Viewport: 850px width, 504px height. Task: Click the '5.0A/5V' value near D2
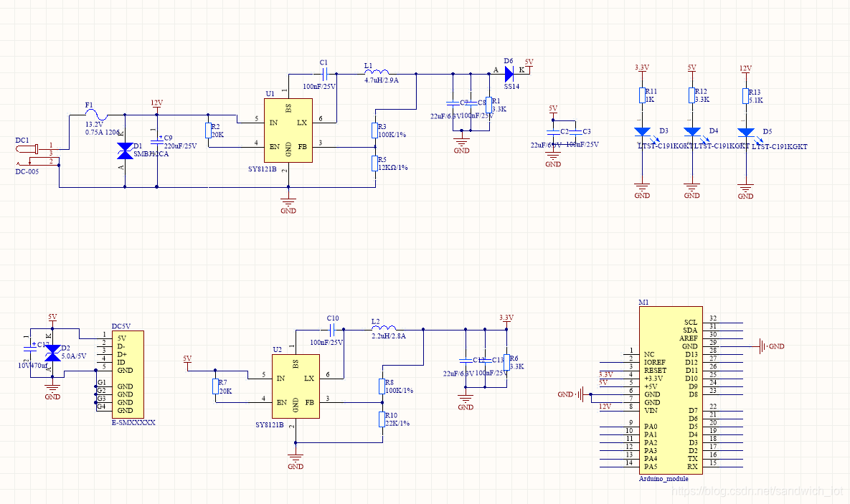(x=74, y=356)
